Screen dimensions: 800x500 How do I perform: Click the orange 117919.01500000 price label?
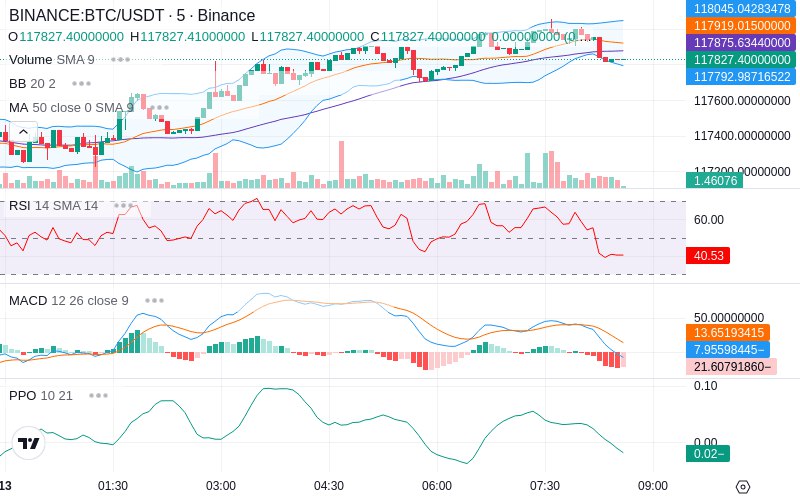click(741, 26)
